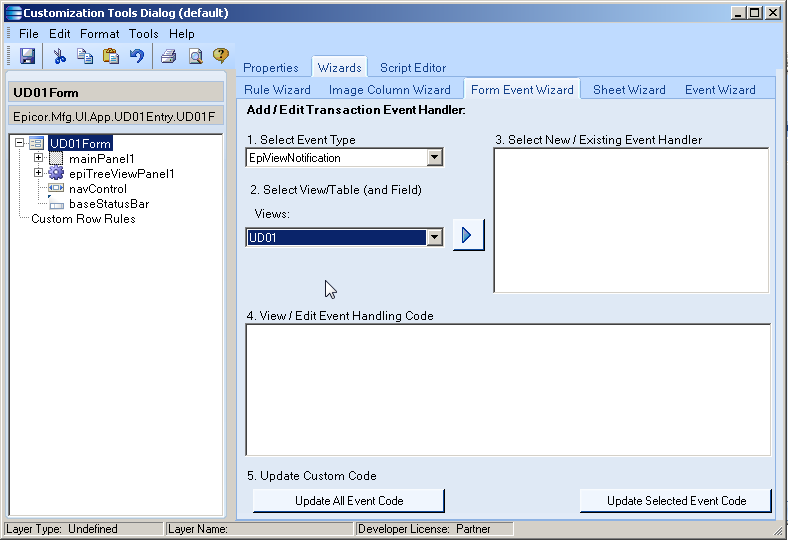Screen dimensions: 788x541
Task: Click the Paste clipboard icon
Action: (111, 56)
